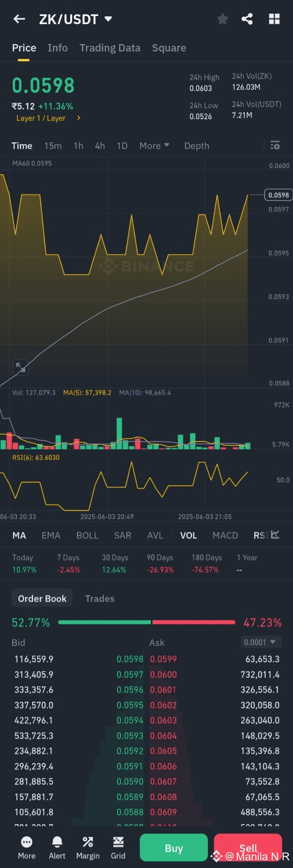Tap the 24h Low value 0.0526
Image resolution: width=293 pixels, height=868 pixels.
point(201,116)
